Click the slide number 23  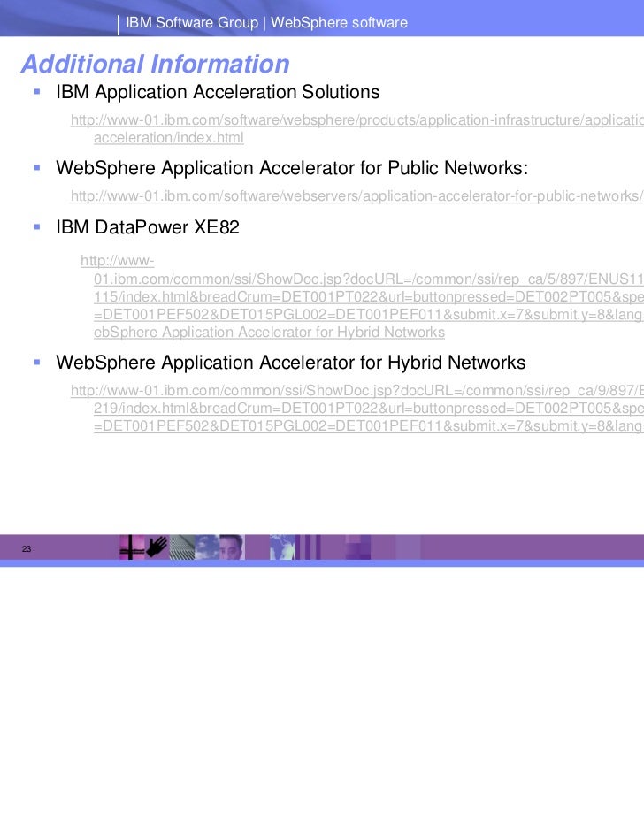click(x=27, y=549)
